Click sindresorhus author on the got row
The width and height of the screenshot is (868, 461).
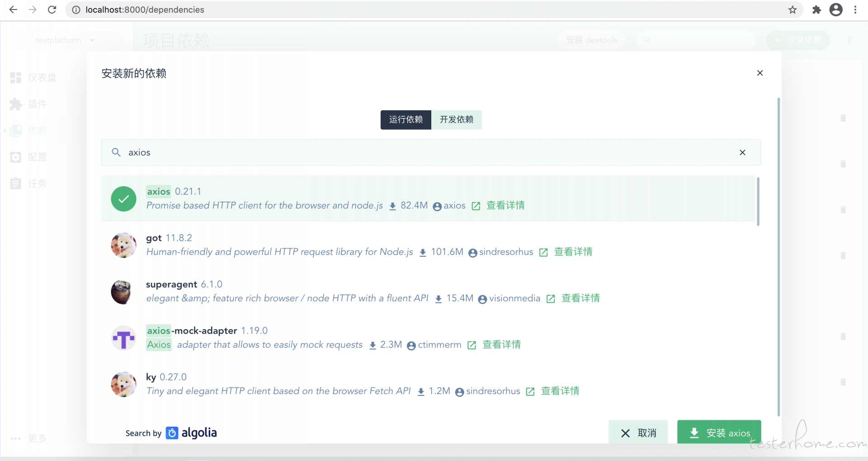coord(506,252)
